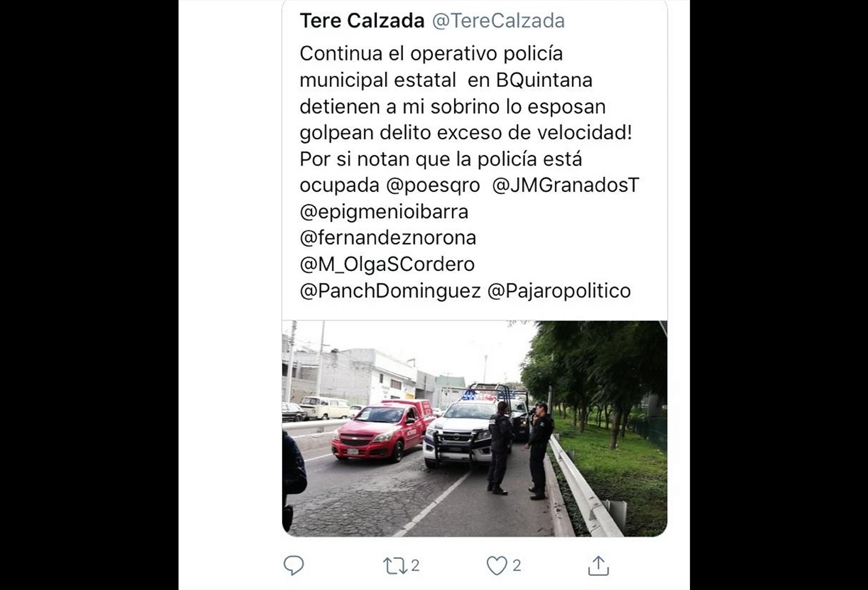Like the tweet with heart icon

(496, 566)
